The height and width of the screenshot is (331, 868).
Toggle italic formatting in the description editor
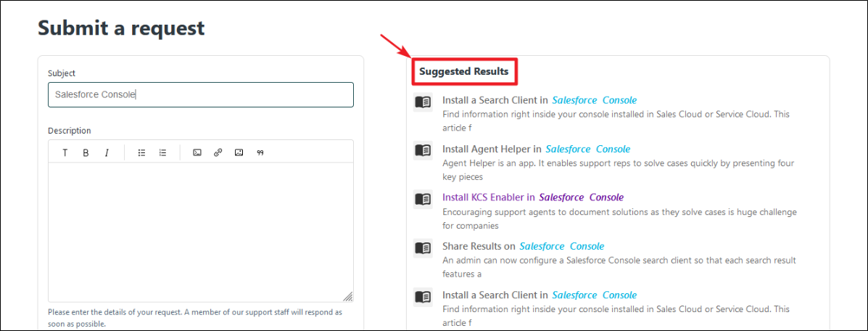(x=107, y=152)
